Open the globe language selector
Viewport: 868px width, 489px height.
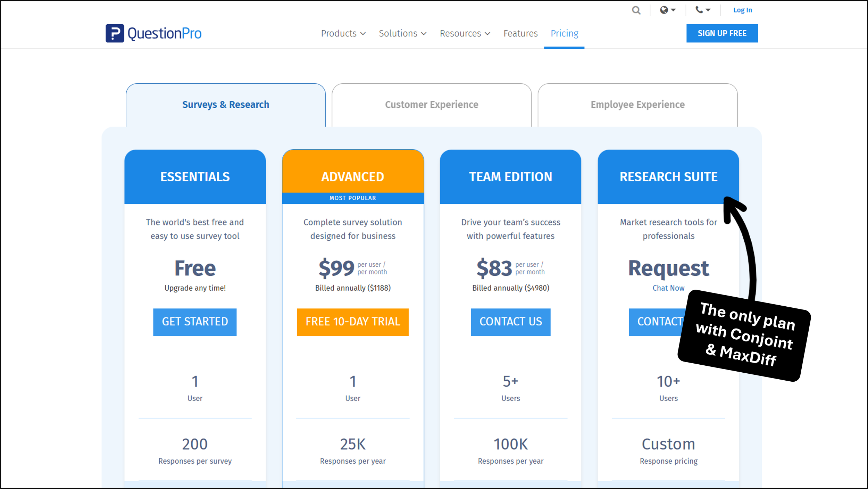668,10
